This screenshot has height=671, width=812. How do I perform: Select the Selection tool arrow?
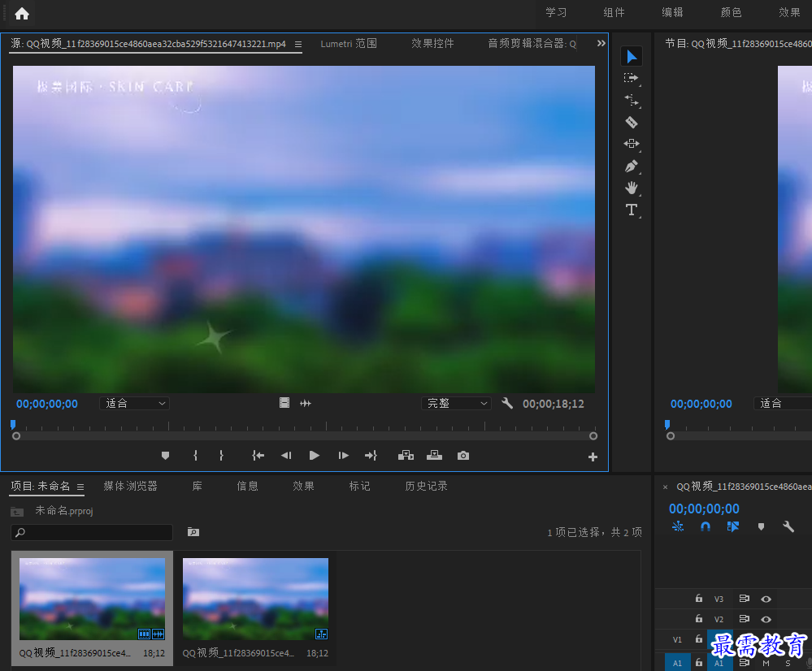[x=632, y=56]
